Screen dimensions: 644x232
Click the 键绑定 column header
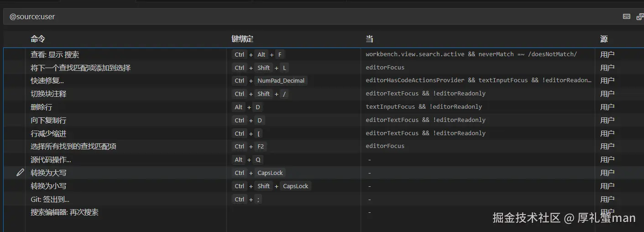pos(242,39)
